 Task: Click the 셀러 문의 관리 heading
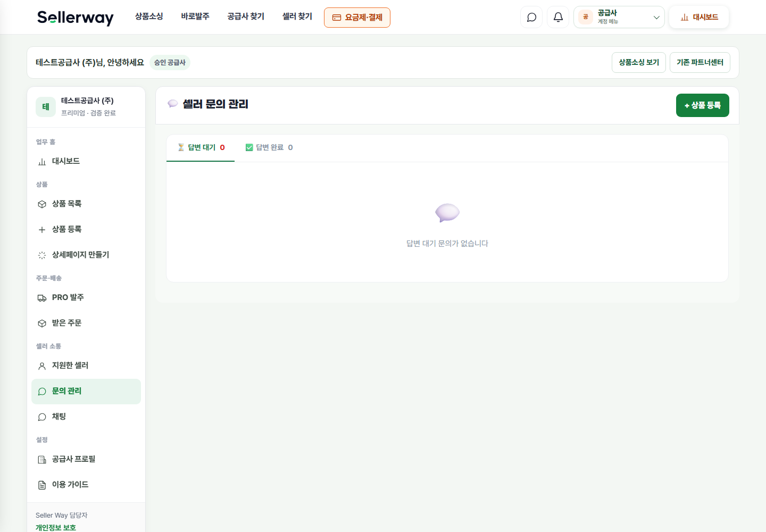tap(215, 104)
